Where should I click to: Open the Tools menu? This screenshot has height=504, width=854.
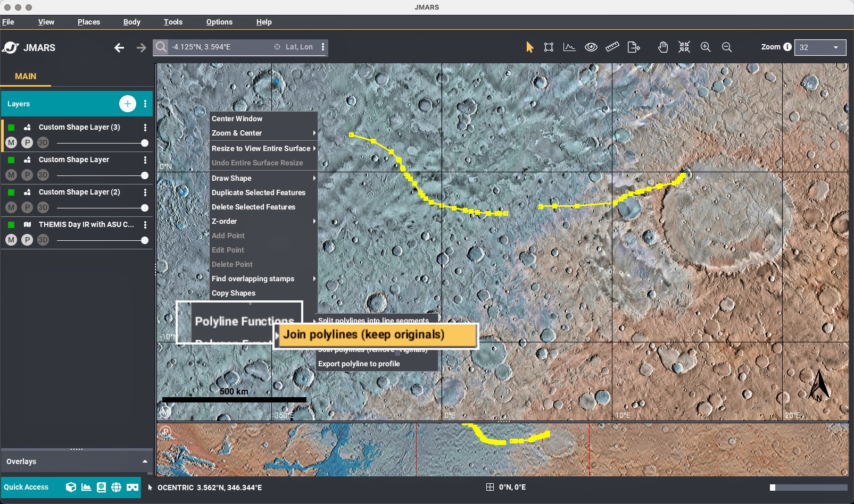coord(173,22)
